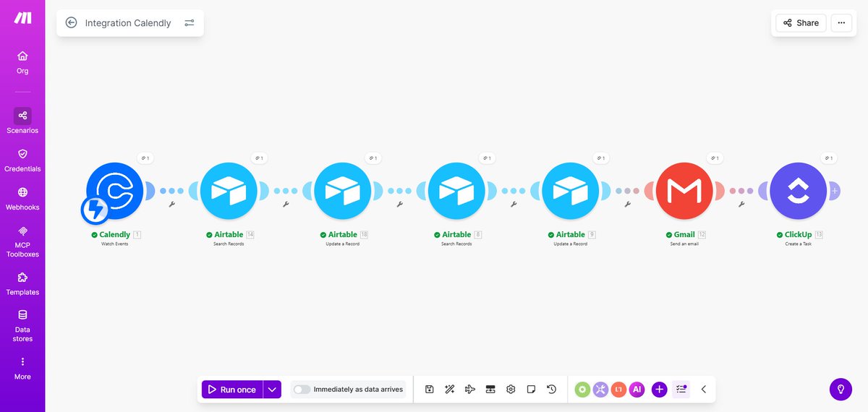
Task: Click the Calendly module name label
Action: point(115,234)
